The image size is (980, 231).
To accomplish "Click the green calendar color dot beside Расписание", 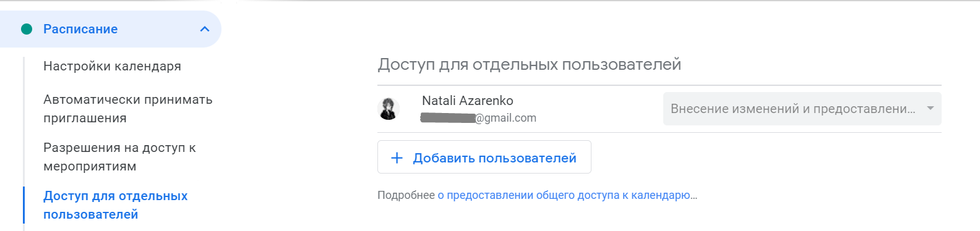I will (x=27, y=29).
